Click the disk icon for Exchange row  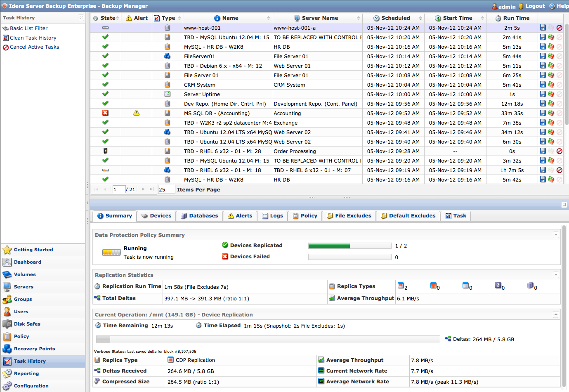click(x=543, y=123)
